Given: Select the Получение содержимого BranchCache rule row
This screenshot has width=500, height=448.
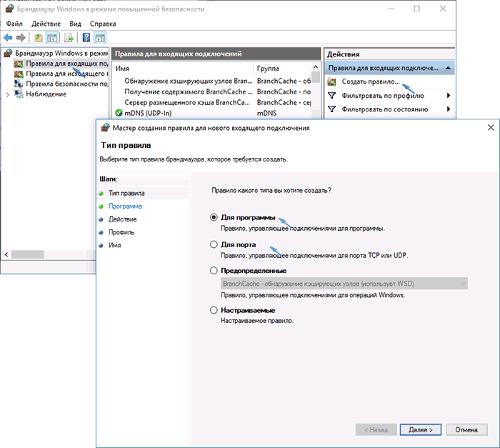Looking at the screenshot, I should point(212,92).
